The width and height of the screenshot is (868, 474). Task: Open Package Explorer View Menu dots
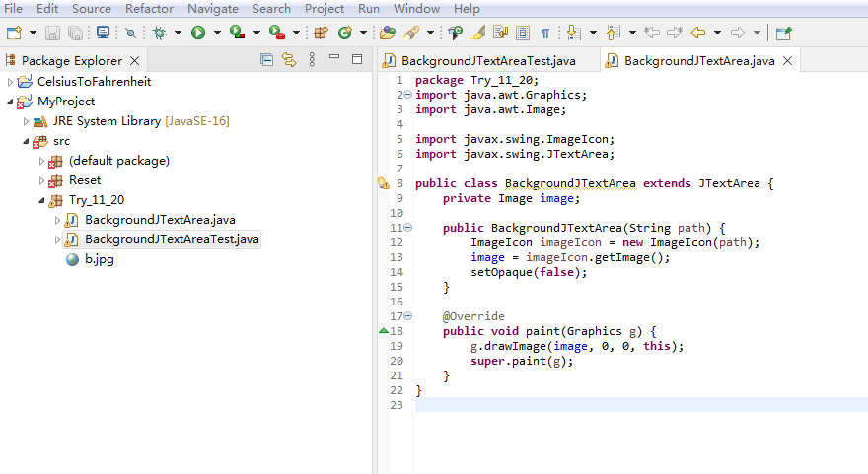tap(312, 60)
